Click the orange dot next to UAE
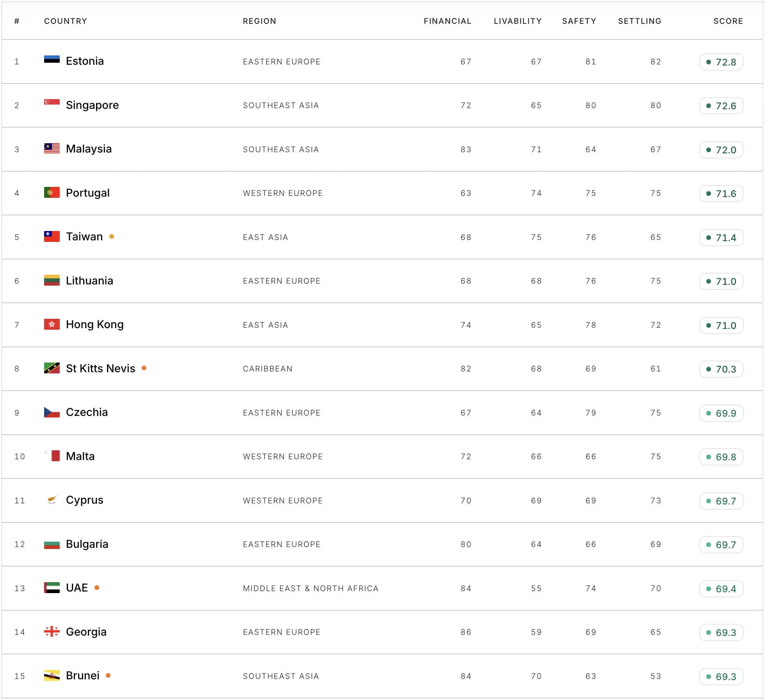This screenshot has height=700, width=766. (x=97, y=588)
